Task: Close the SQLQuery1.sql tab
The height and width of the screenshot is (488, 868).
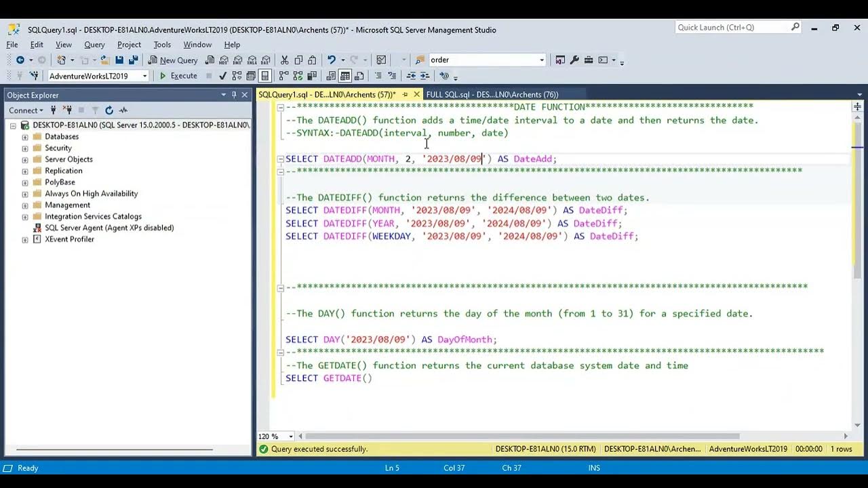Action: coord(416,95)
